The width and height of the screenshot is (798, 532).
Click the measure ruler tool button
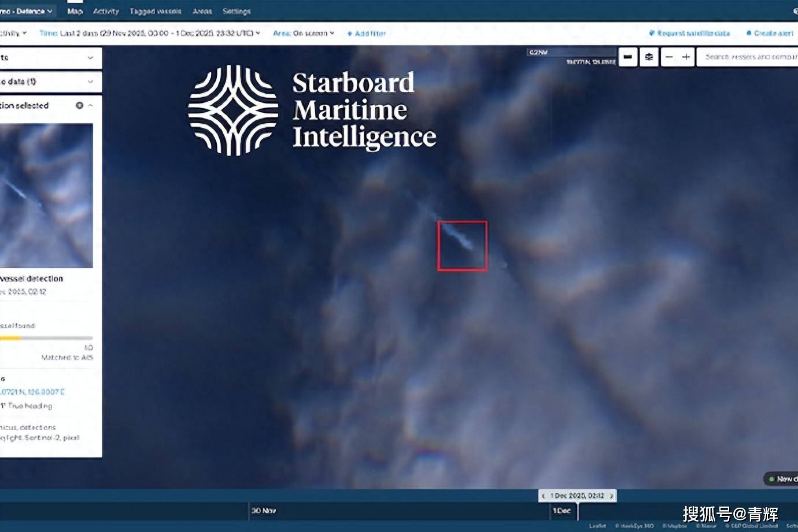[627, 57]
